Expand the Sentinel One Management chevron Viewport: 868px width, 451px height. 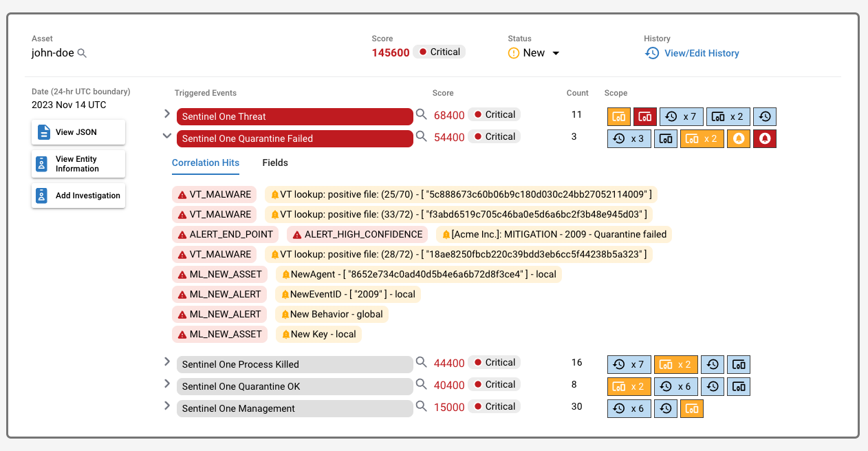(x=166, y=406)
